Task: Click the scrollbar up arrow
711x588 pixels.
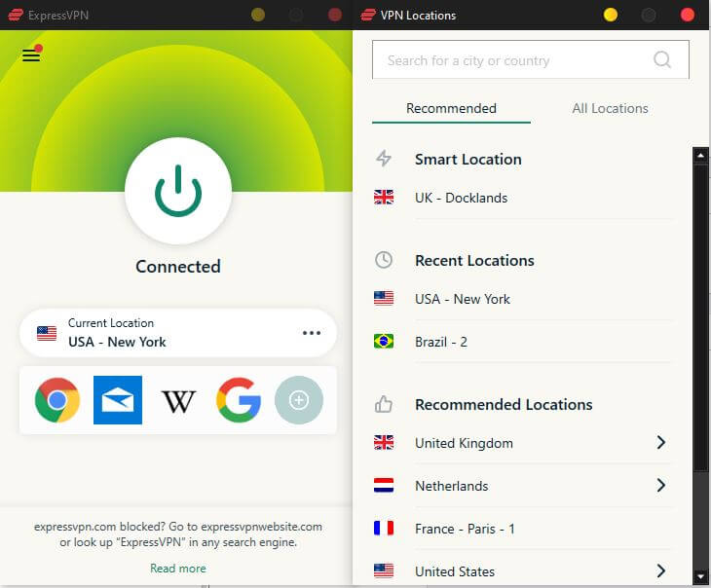Action: 700,156
